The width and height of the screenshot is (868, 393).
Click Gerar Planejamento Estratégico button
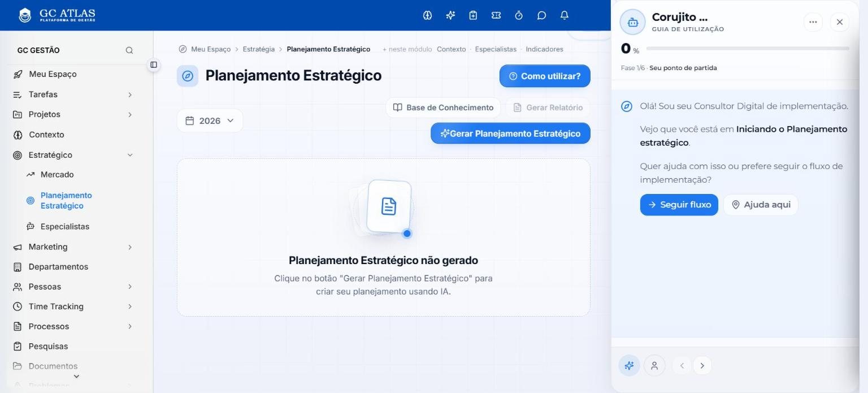pyautogui.click(x=510, y=133)
